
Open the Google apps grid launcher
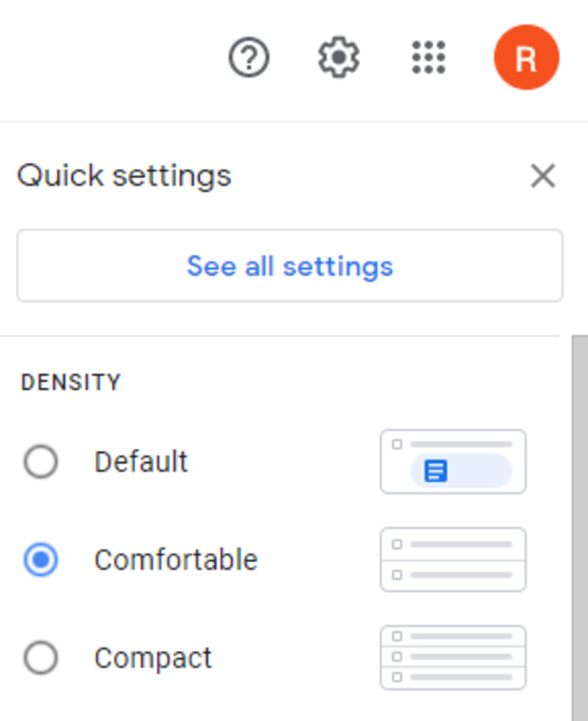point(428,58)
